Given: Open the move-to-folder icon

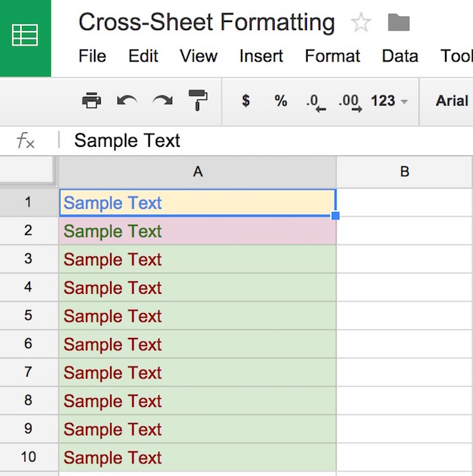Looking at the screenshot, I should click(399, 23).
